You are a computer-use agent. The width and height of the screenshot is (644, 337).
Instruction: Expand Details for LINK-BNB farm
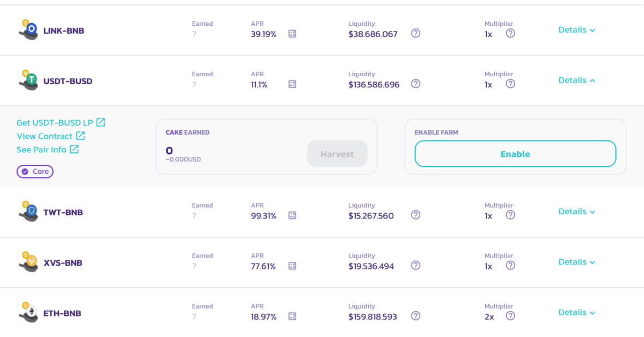(577, 30)
